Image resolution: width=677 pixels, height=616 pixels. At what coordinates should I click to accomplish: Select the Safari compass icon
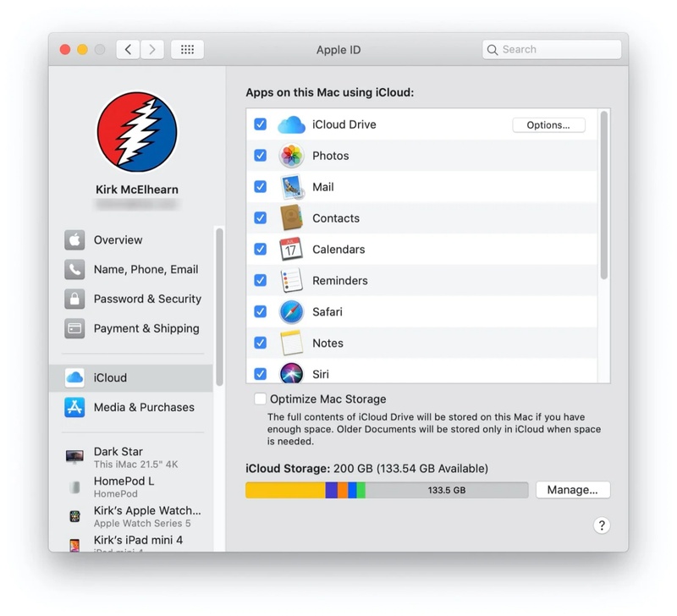point(291,311)
